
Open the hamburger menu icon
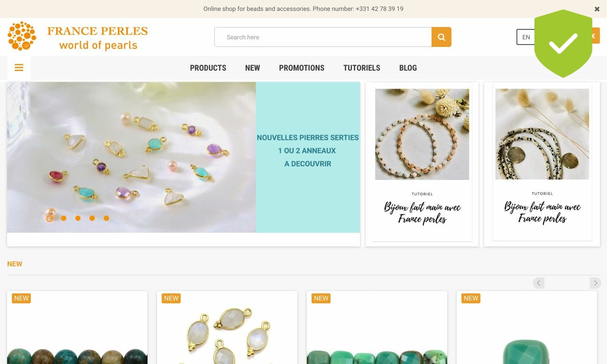click(x=19, y=68)
